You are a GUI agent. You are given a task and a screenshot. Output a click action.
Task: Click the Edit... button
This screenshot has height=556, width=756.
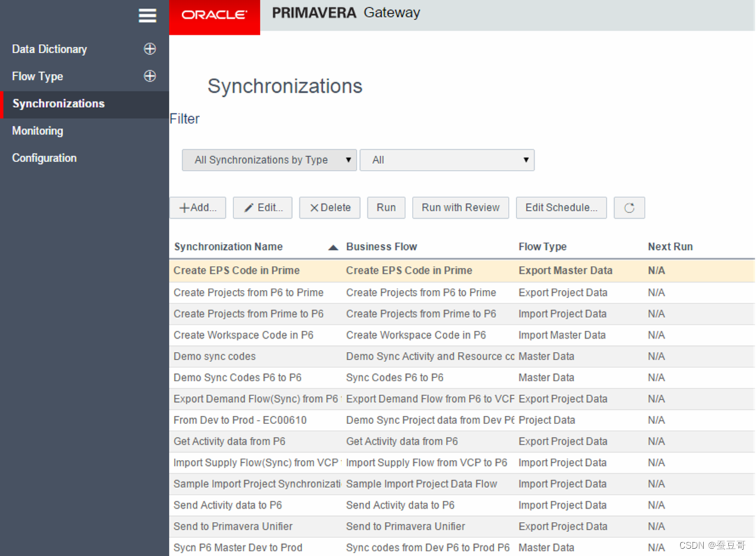[x=263, y=208]
